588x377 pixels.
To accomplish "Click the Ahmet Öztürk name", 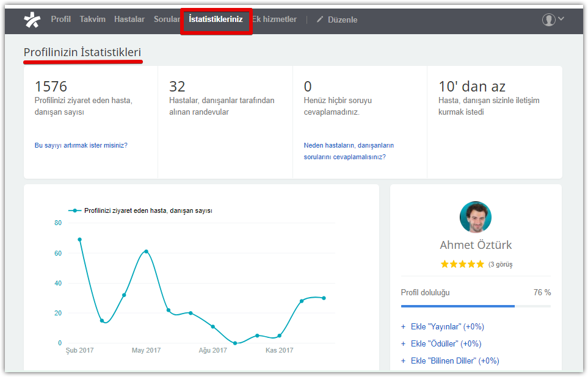I will coord(476,245).
